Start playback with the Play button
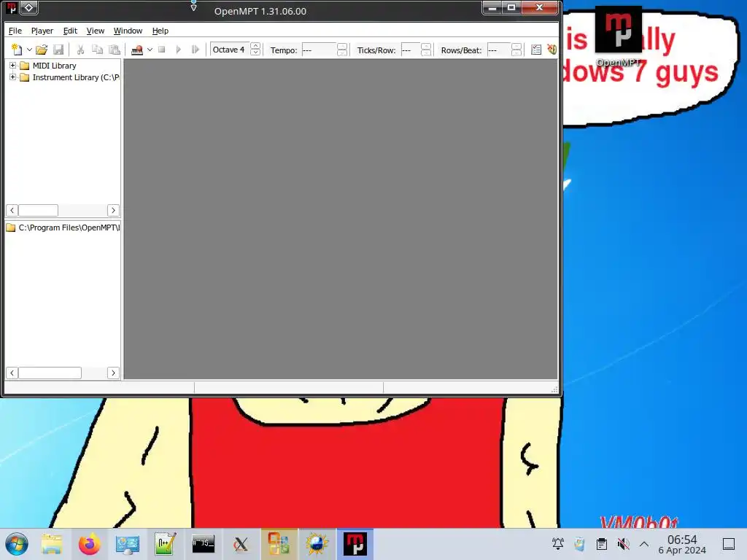The width and height of the screenshot is (747, 560). pyautogui.click(x=178, y=50)
